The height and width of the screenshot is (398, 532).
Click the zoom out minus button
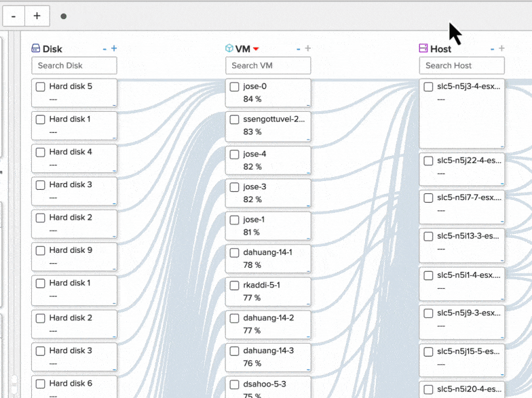pos(14,16)
